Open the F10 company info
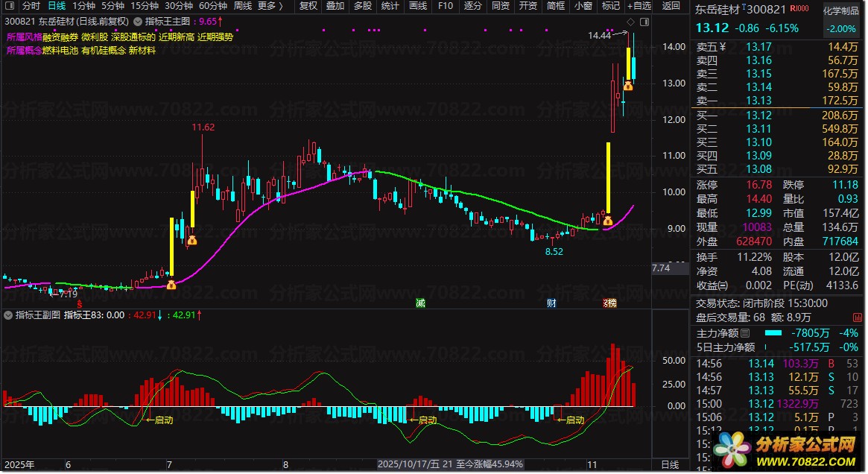 tap(445, 5)
